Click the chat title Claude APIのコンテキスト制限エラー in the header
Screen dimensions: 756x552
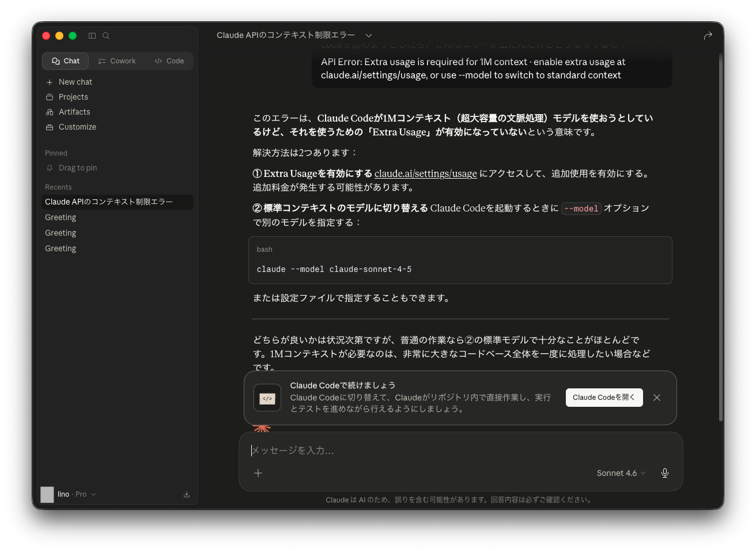point(286,36)
